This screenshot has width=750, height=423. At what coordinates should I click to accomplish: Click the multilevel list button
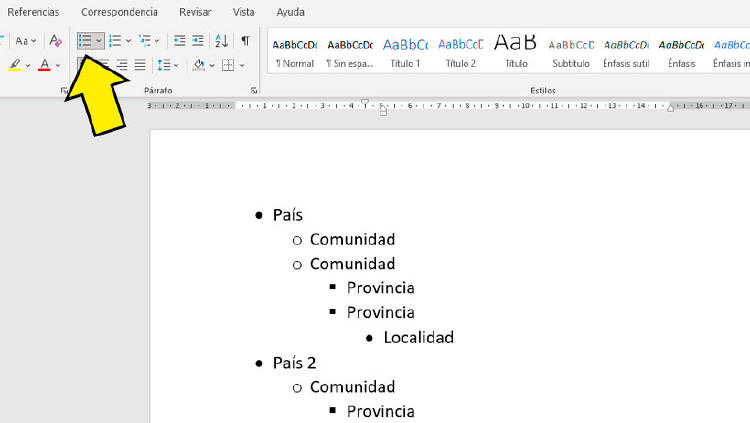click(x=146, y=41)
